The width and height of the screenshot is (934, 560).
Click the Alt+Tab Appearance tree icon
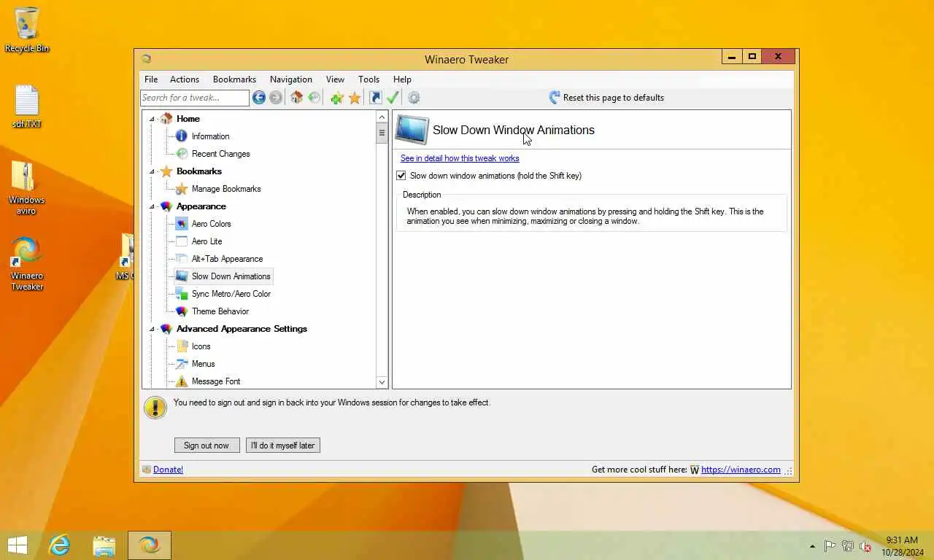pos(182,259)
